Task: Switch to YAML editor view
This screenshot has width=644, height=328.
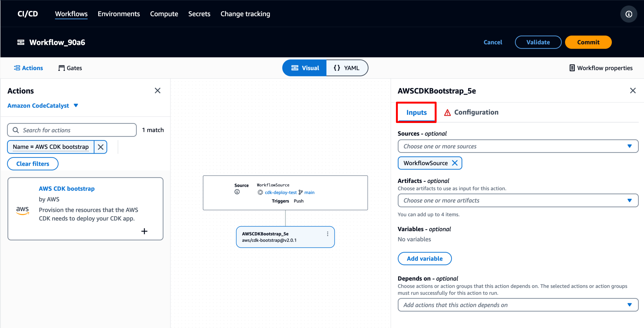Action: coord(347,68)
